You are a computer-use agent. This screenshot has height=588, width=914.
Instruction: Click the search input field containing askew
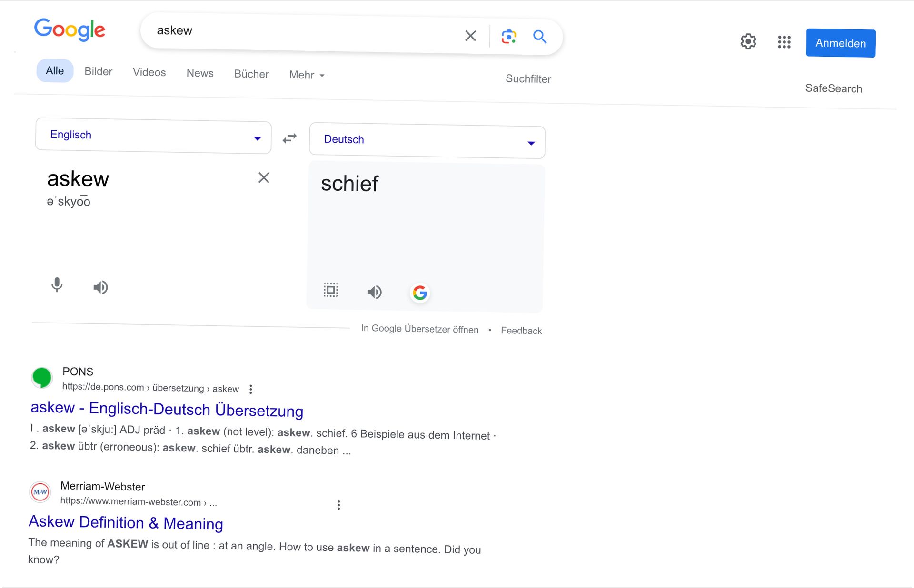point(305,32)
